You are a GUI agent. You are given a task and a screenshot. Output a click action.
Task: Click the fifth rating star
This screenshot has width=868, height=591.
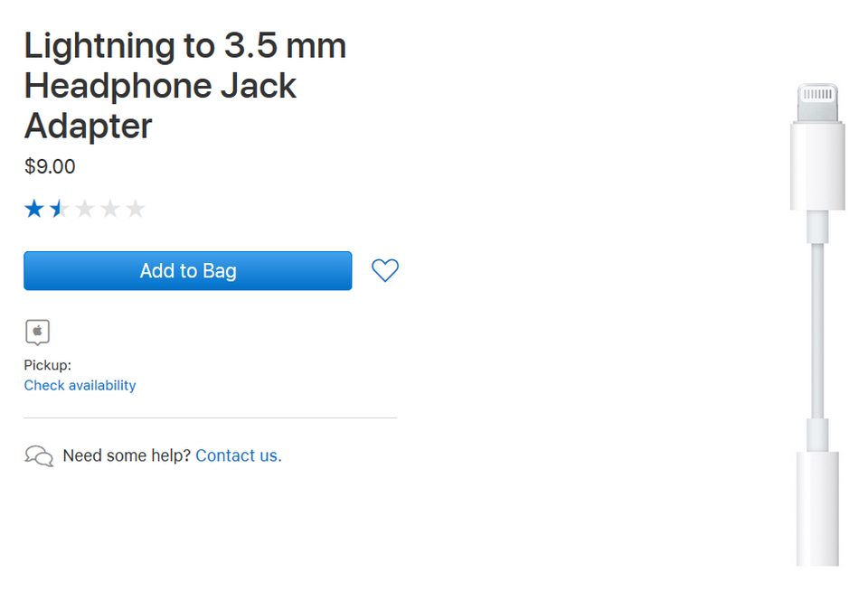click(136, 210)
